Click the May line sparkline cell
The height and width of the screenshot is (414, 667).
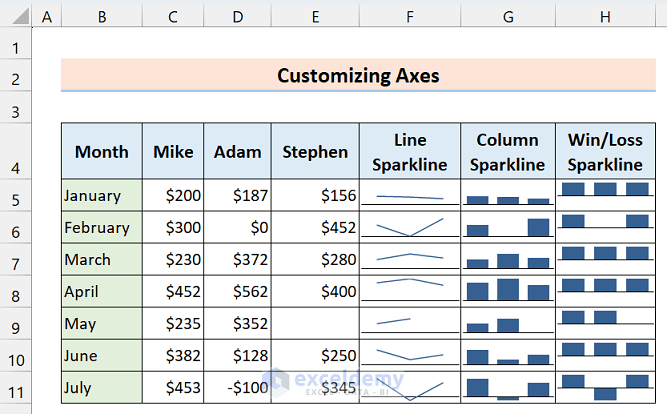[409, 322]
